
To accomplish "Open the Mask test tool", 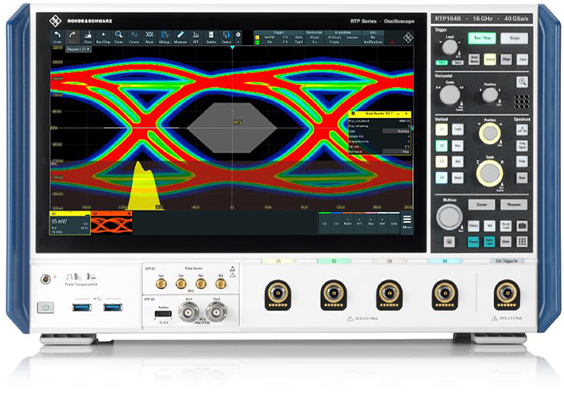I will 149,37.
